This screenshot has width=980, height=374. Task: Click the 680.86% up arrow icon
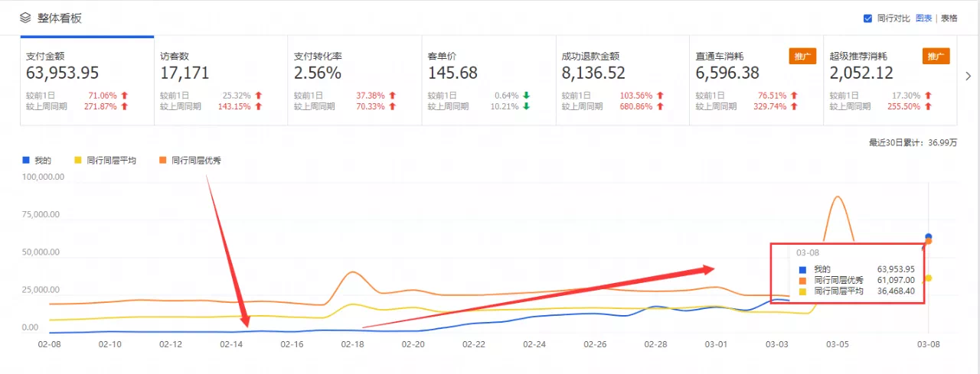pos(660,106)
